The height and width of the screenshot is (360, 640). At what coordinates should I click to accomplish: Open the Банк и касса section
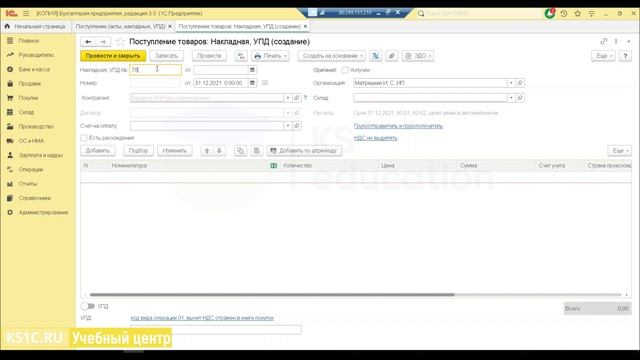point(34,69)
